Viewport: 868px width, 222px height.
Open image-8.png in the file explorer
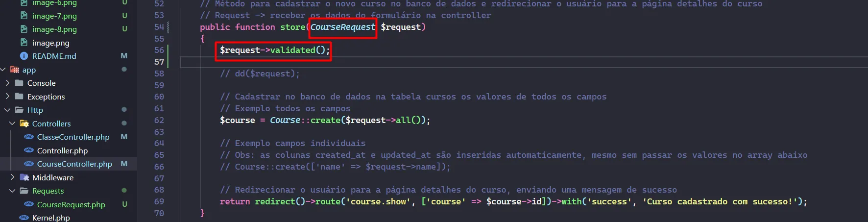pos(54,29)
